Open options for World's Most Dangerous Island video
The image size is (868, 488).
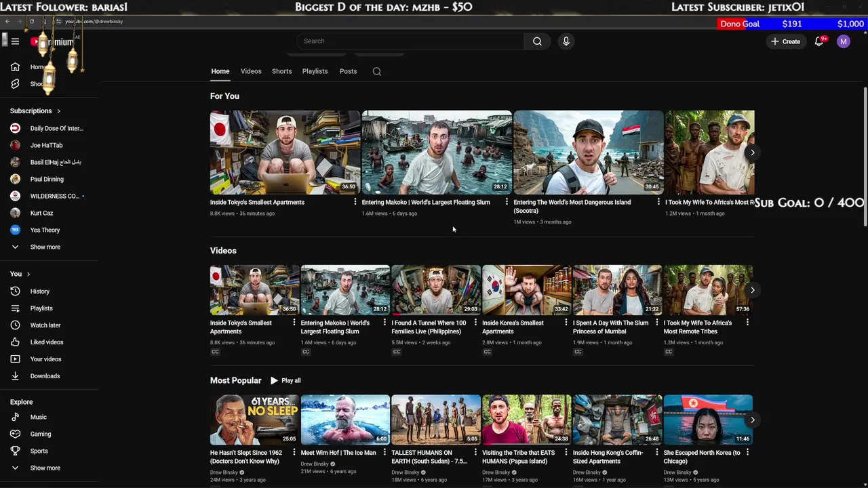[658, 202]
